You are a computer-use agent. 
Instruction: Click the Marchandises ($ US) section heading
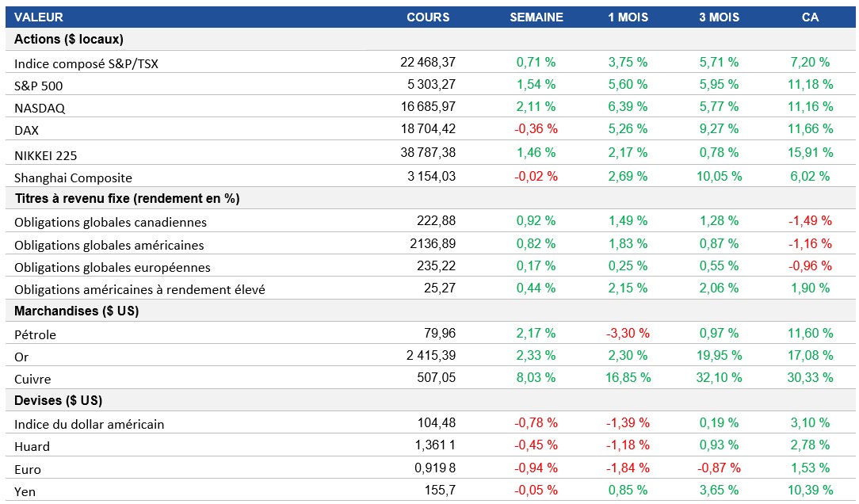pyautogui.click(x=77, y=311)
